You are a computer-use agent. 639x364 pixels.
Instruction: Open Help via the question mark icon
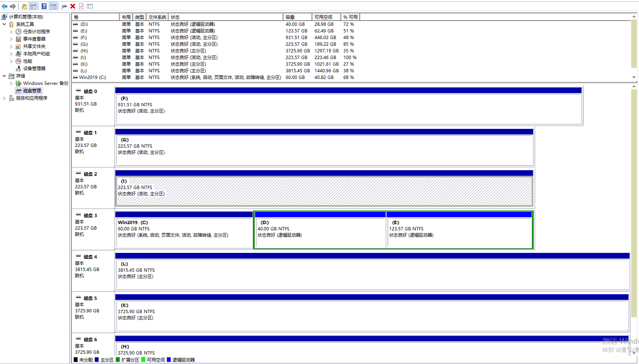coord(44,6)
